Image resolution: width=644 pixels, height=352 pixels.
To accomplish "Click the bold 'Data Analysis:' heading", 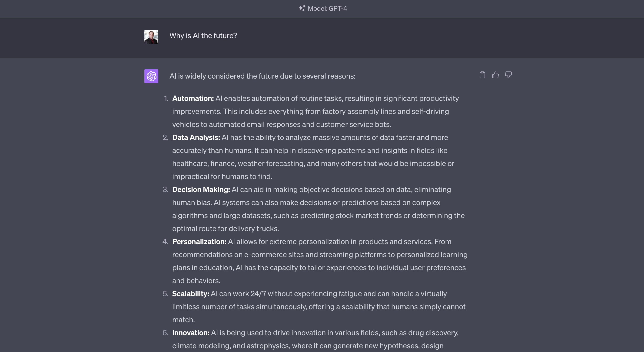I will [196, 137].
